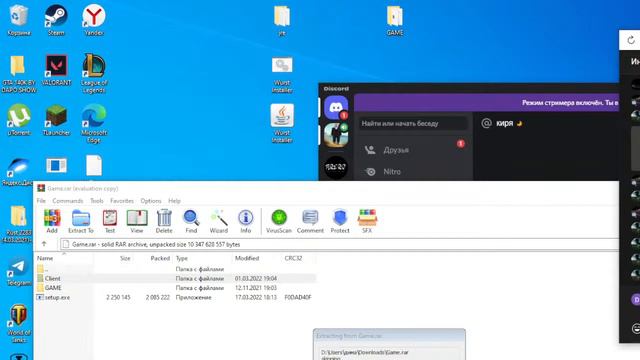Click the refresh icon in right window
640x360 pixels.
631,40
